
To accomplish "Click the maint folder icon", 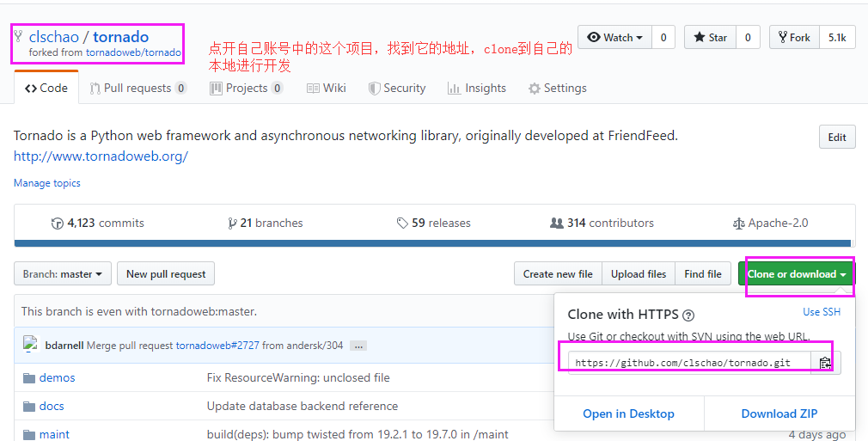I will pyautogui.click(x=29, y=435).
